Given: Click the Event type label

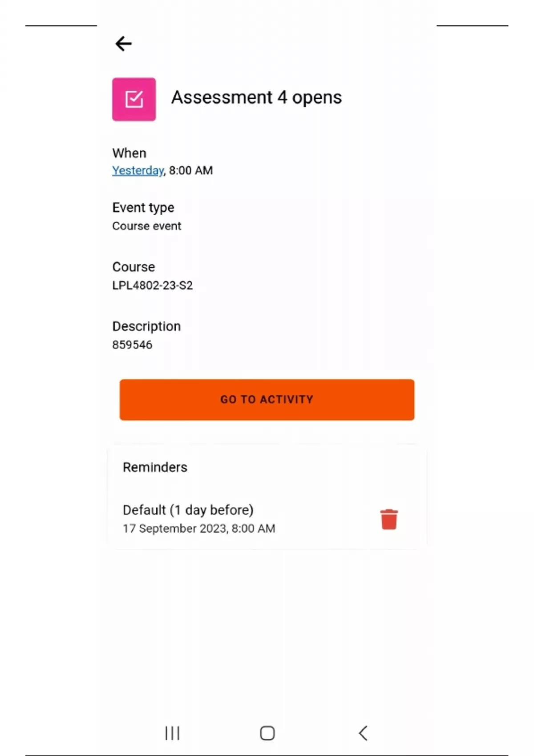Looking at the screenshot, I should [x=143, y=207].
